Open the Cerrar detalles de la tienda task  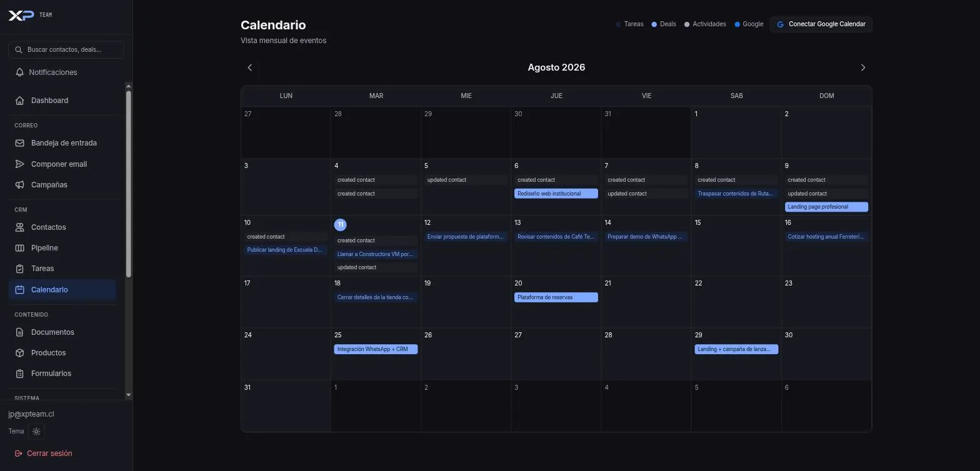tap(376, 297)
